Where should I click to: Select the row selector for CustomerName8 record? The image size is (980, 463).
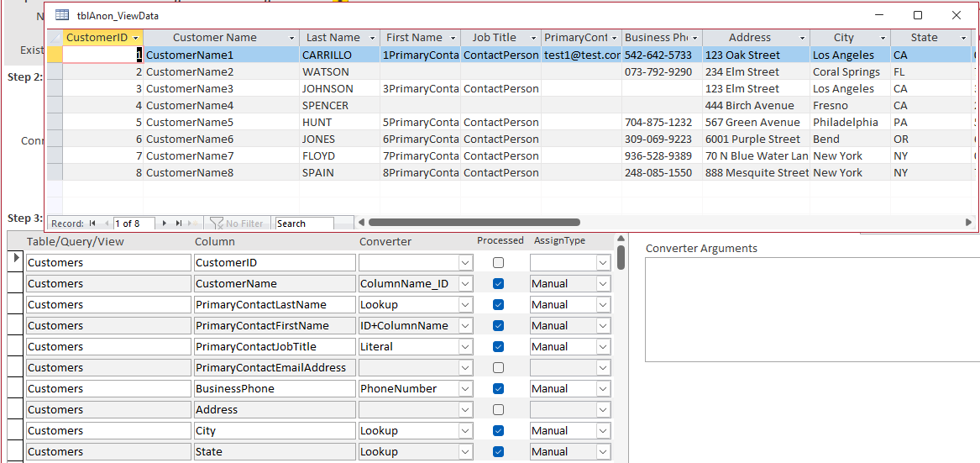pos(55,173)
